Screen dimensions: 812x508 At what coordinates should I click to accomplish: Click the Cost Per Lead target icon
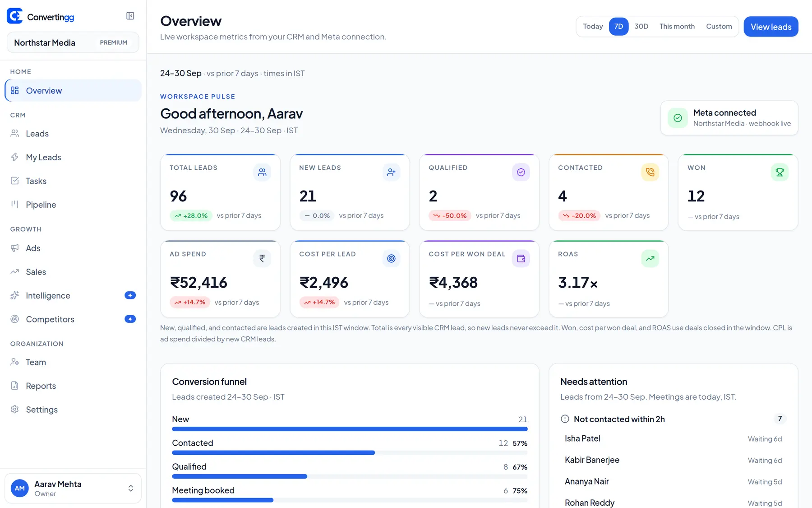pos(392,258)
